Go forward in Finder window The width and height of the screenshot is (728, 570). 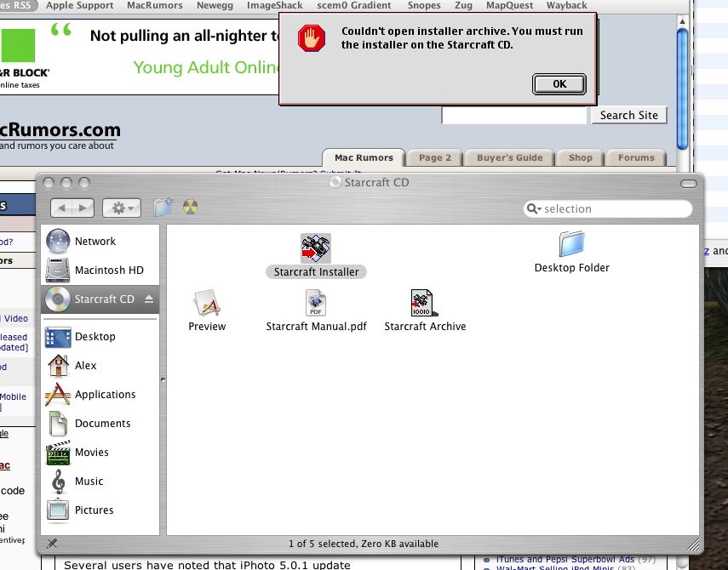click(83, 208)
